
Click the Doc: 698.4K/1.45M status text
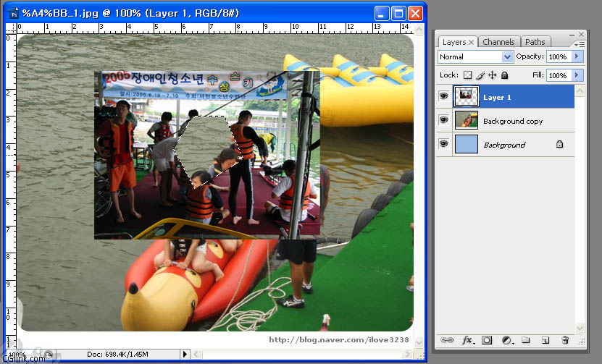click(117, 355)
